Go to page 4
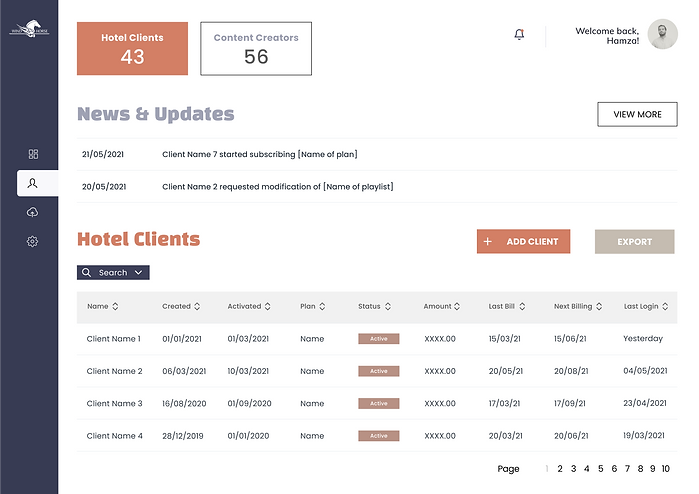The width and height of the screenshot is (699, 494). (587, 469)
